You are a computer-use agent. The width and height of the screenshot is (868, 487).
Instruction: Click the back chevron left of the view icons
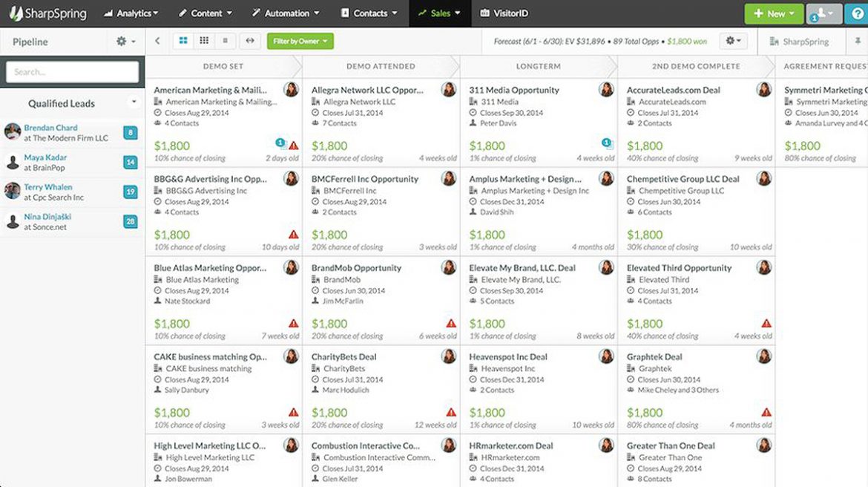click(157, 42)
